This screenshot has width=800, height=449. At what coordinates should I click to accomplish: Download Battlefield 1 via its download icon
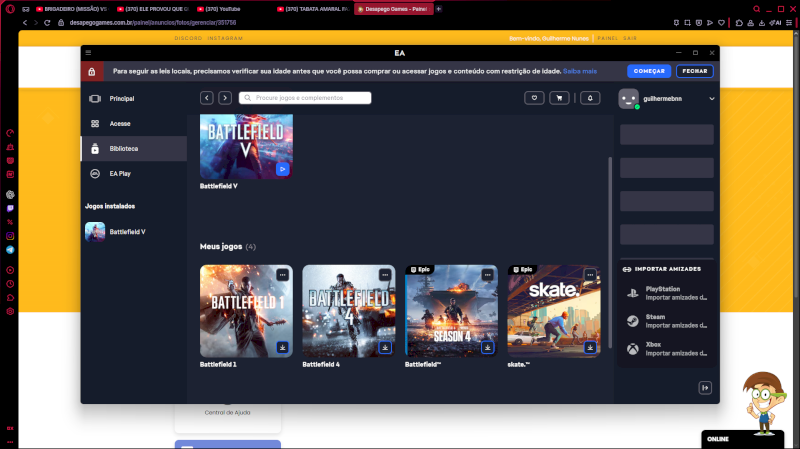(x=283, y=347)
